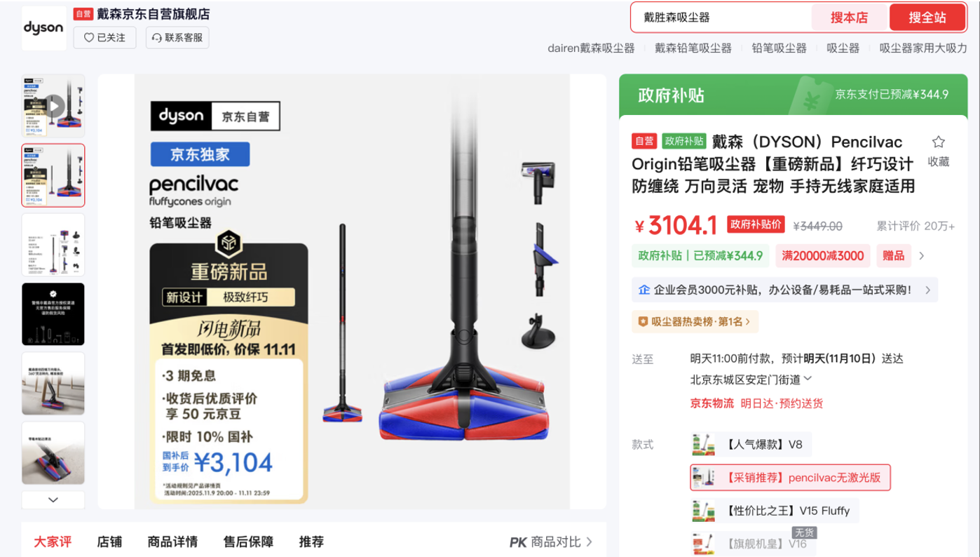Select the black warning notice thumbnail

point(53,314)
